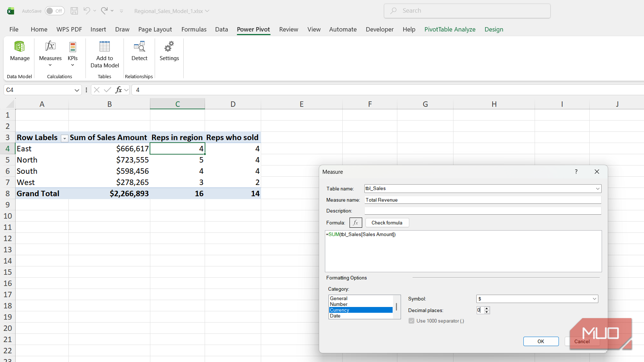Open the currency Symbol dropdown

594,299
